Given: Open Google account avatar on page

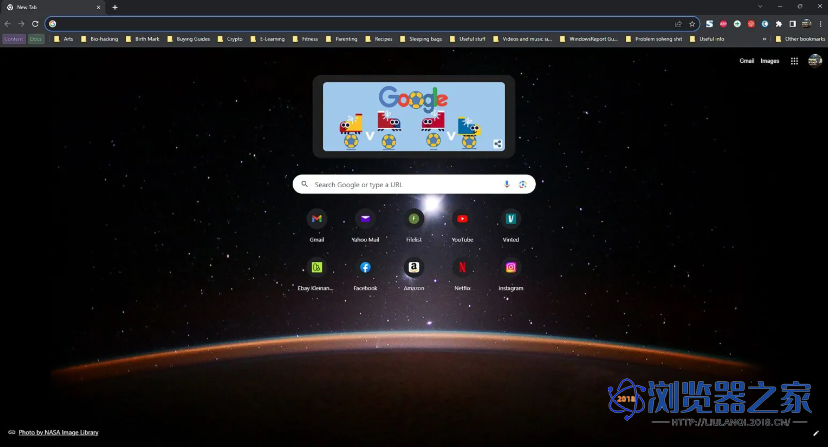Looking at the screenshot, I should (815, 61).
